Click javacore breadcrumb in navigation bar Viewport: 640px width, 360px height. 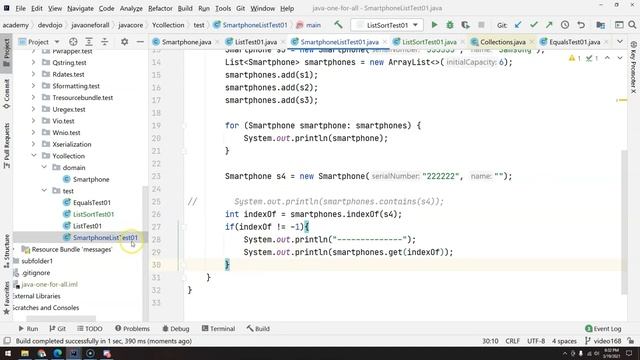click(131, 25)
